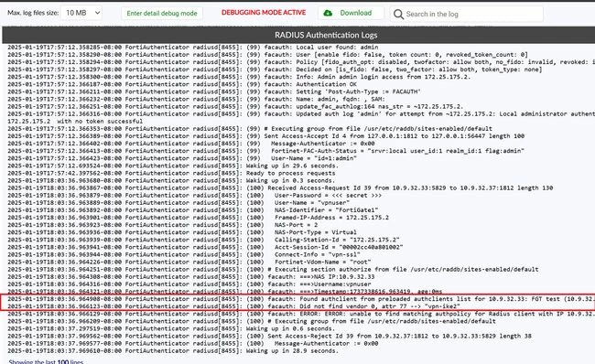Select the 'Policy [fido_auth_opt: disabled' log line
The image size is (595, 364).
(301, 62)
